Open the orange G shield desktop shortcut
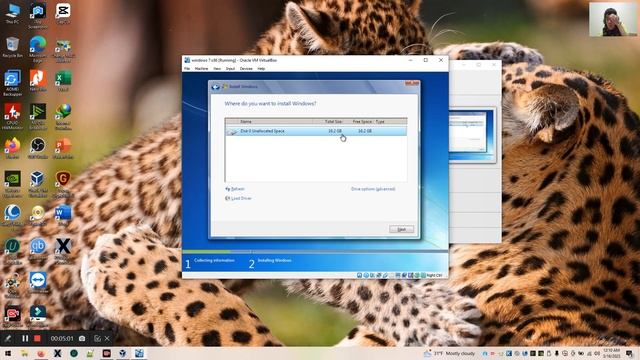The width and height of the screenshot is (640, 360). (x=63, y=184)
